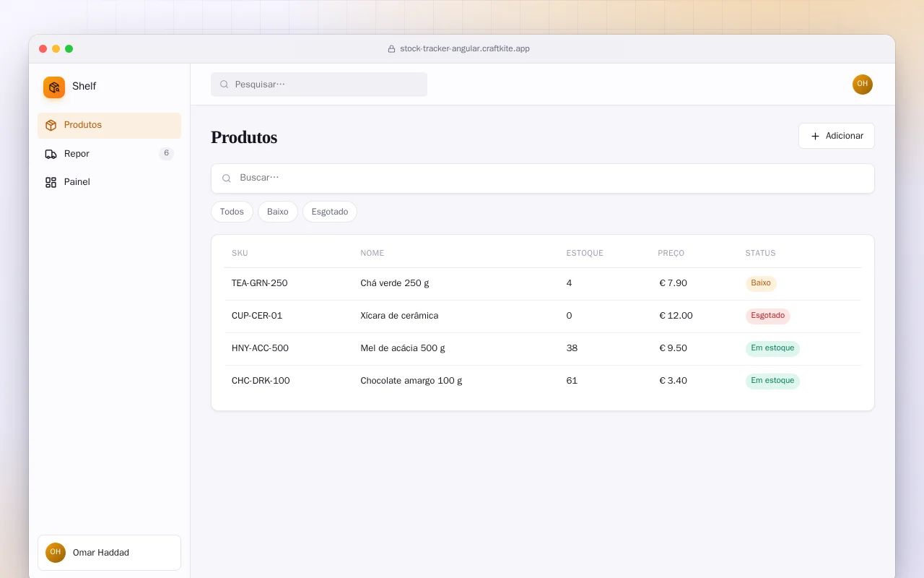Select Produtos in the sidebar

(x=109, y=125)
